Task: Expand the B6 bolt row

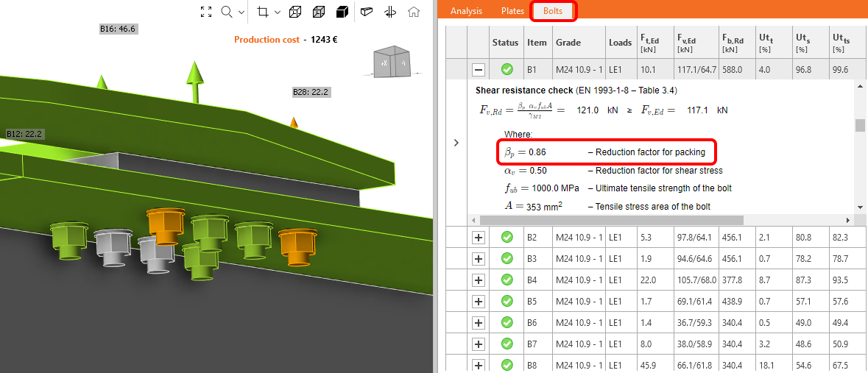Action: pos(479,323)
